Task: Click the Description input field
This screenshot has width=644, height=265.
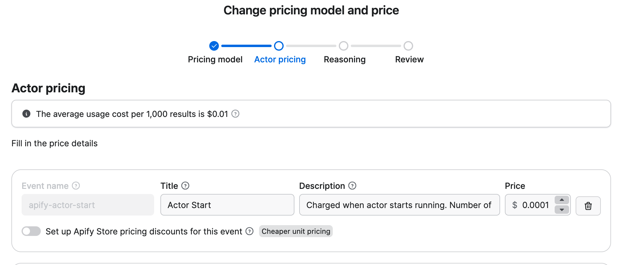Action: click(399, 205)
